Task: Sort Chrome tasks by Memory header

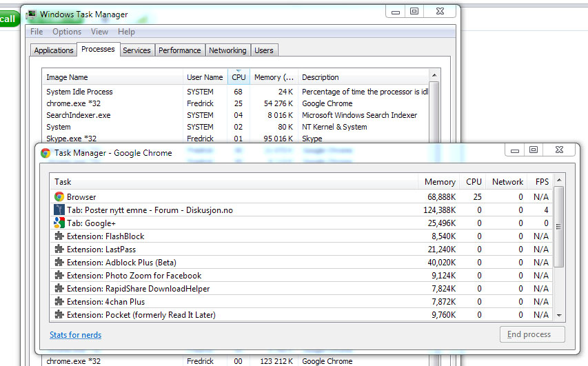Action: pyautogui.click(x=440, y=182)
